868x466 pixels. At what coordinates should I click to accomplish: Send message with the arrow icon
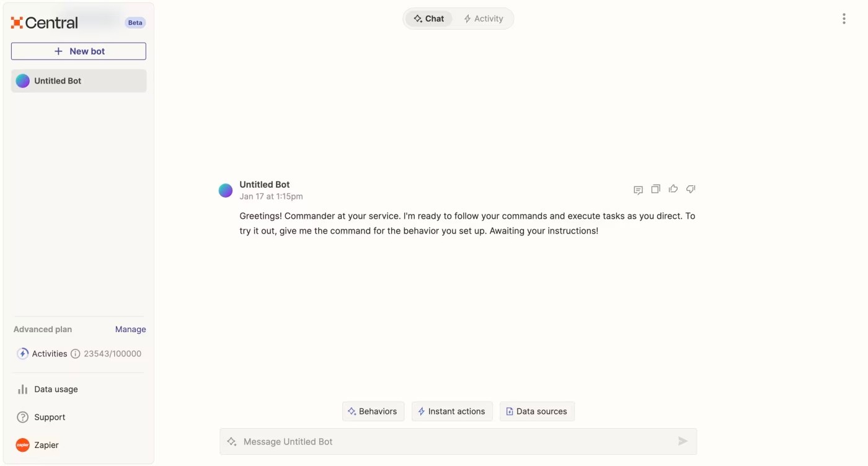[683, 441]
